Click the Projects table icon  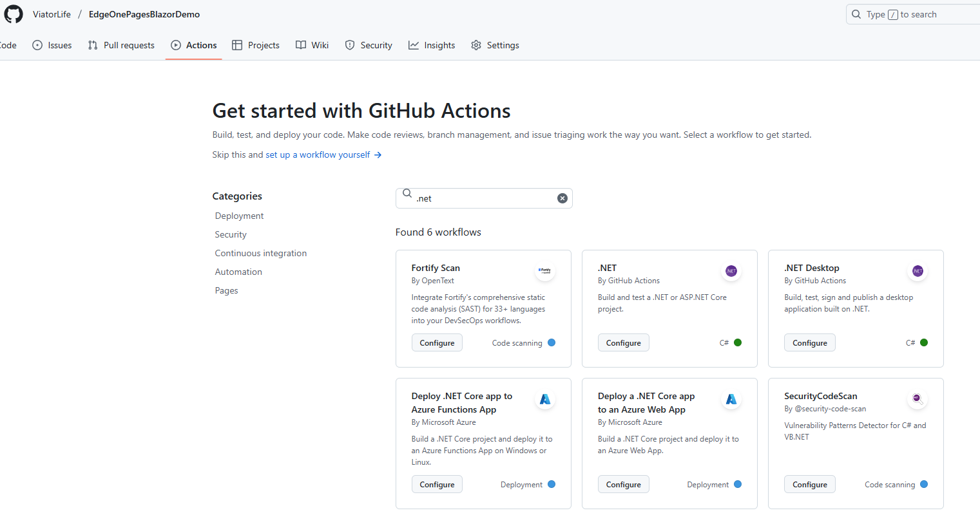coord(237,45)
